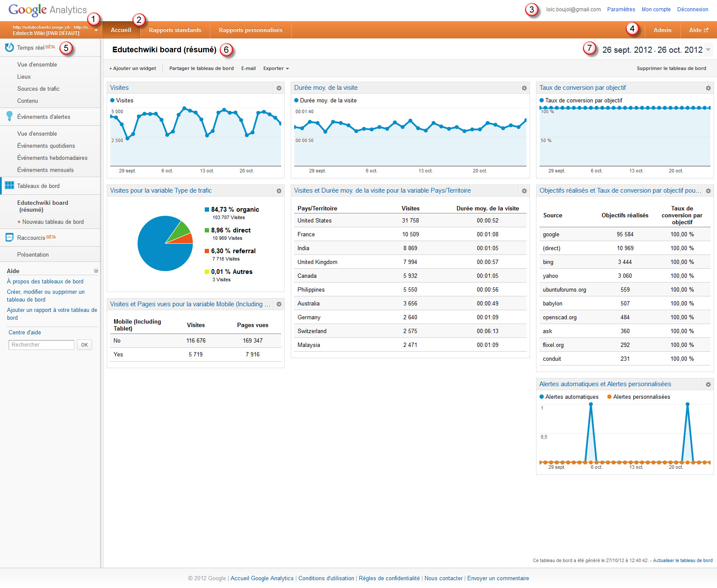Open Contenu under Temps réel
The height and width of the screenshot is (588, 717).
pos(28,101)
